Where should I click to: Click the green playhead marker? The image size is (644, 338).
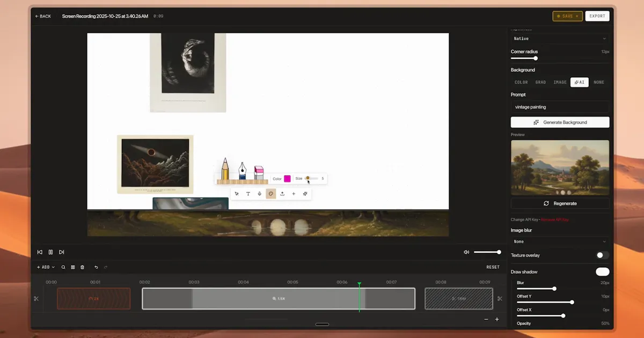pyautogui.click(x=359, y=284)
